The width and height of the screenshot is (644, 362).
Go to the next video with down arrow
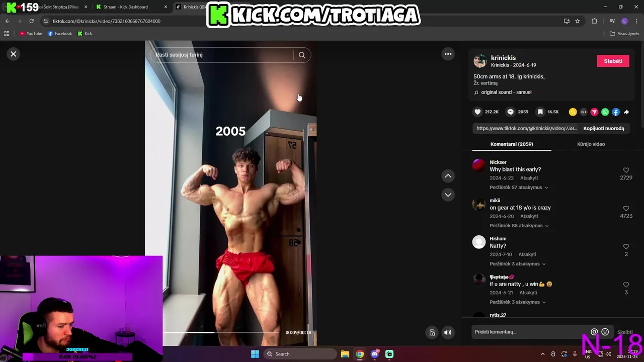[448, 195]
